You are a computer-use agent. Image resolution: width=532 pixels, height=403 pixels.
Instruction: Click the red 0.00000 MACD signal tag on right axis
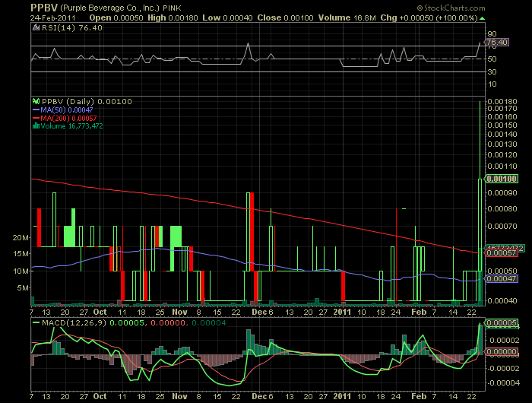502,352
